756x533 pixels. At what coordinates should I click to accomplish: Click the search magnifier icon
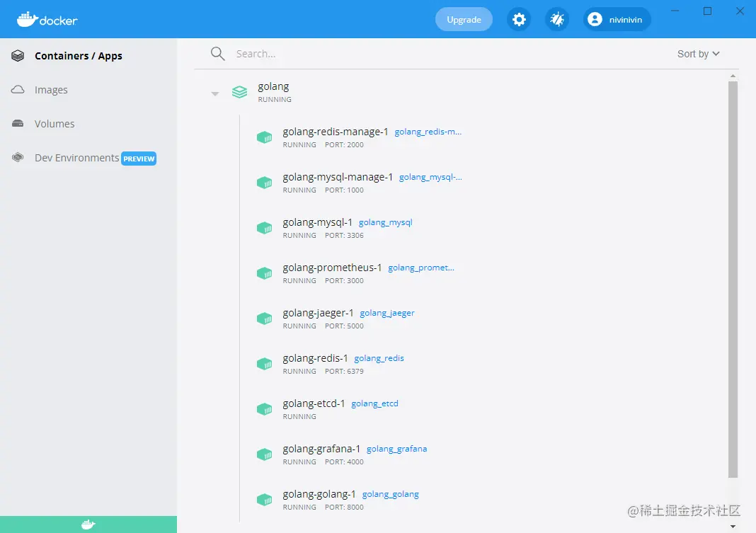(218, 54)
